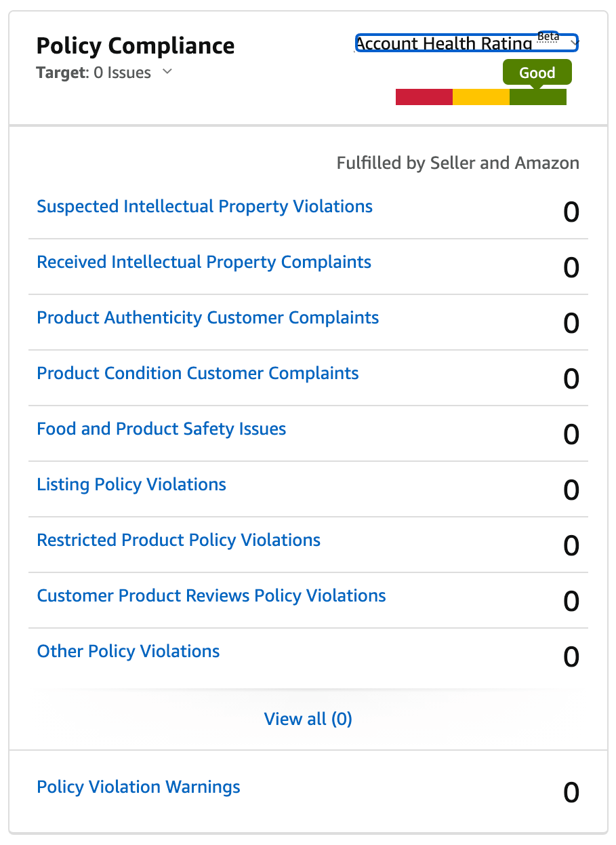Screen dimensions: 616x845
Task: Open Received Intellectual Property Complaints
Action: tap(204, 262)
